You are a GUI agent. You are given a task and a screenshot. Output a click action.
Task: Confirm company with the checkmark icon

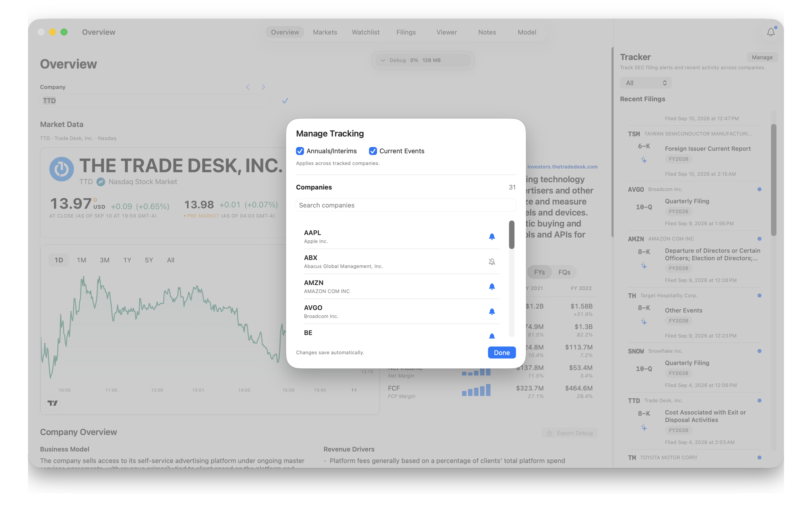coord(285,100)
